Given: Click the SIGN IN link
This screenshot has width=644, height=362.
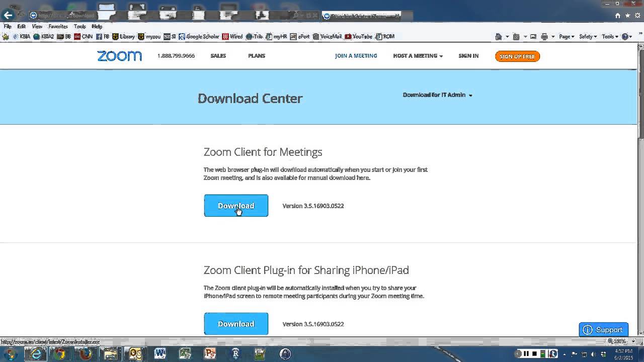Looking at the screenshot, I should [468, 56].
